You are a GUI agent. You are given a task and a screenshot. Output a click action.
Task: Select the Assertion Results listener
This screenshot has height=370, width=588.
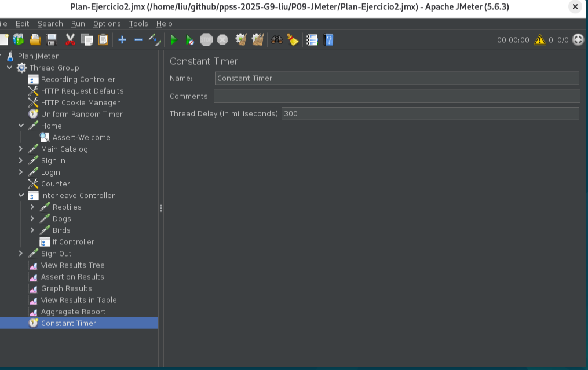tap(72, 277)
